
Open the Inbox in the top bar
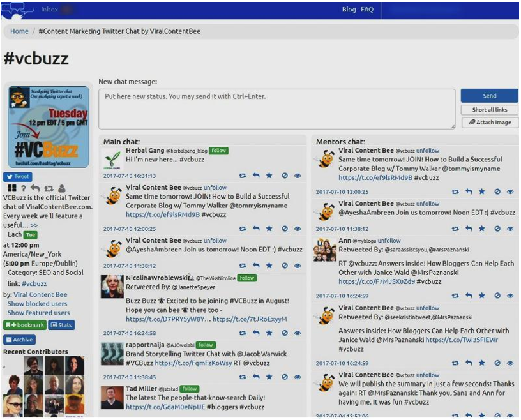50,10
